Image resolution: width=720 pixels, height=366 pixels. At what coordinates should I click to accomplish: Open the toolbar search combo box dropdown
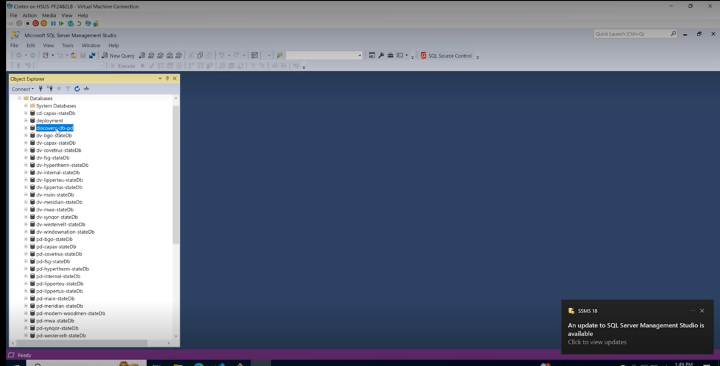tap(360, 56)
